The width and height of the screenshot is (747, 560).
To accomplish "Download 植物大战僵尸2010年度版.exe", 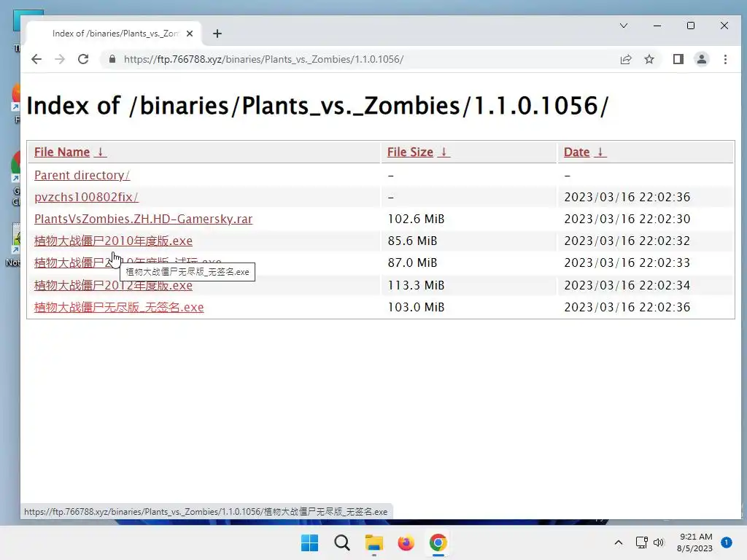I will [113, 241].
